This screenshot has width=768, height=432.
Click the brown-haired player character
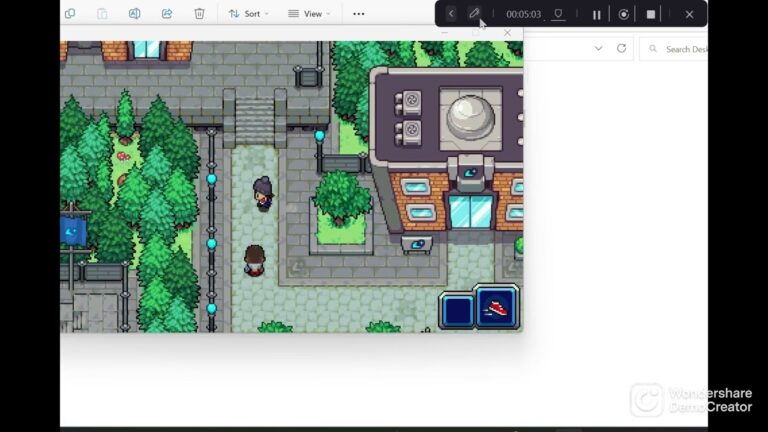[254, 261]
